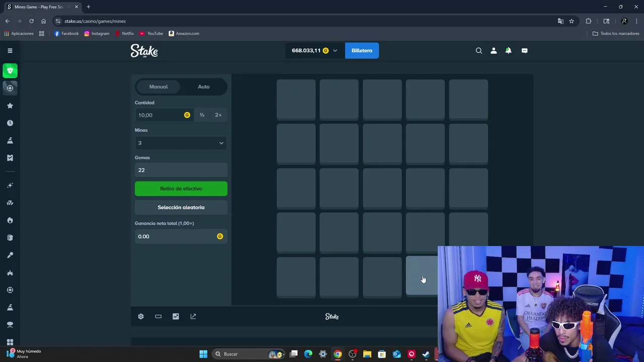Click the popout arrow icon below board
The image size is (644, 362).
coord(193,316)
